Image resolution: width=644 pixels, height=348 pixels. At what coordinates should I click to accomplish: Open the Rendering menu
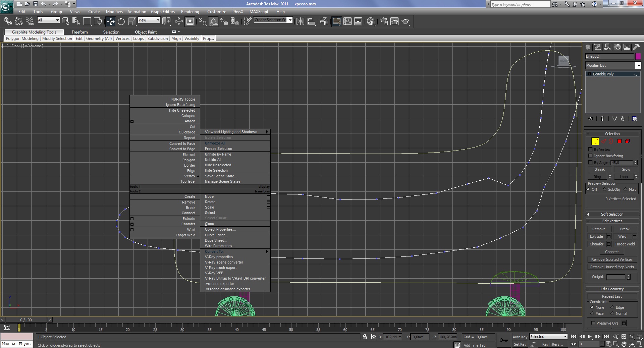click(190, 12)
